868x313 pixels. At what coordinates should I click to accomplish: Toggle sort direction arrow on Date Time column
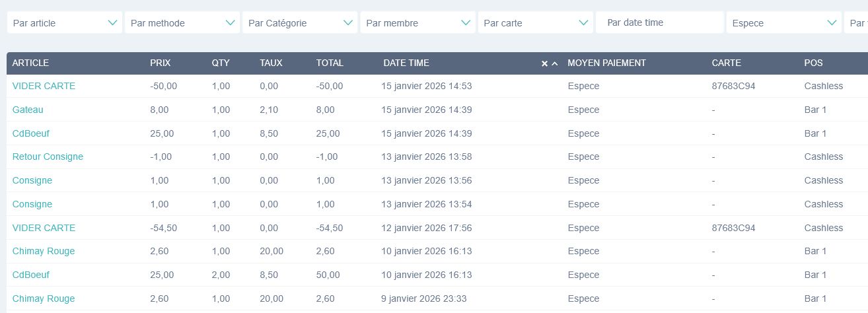pos(555,63)
